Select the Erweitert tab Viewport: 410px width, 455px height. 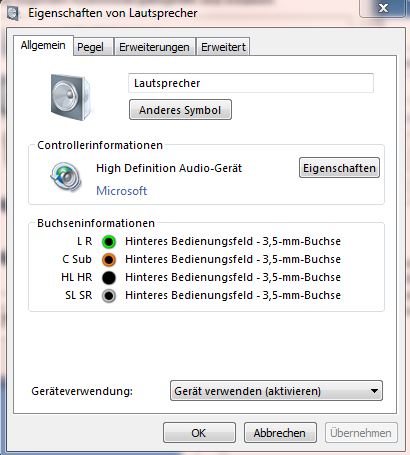point(223,47)
